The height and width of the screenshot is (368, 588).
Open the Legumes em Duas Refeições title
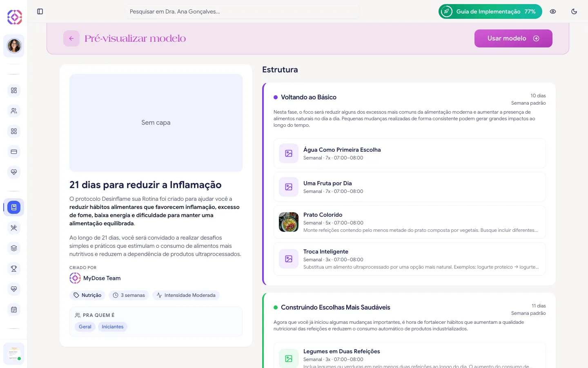[342, 351]
